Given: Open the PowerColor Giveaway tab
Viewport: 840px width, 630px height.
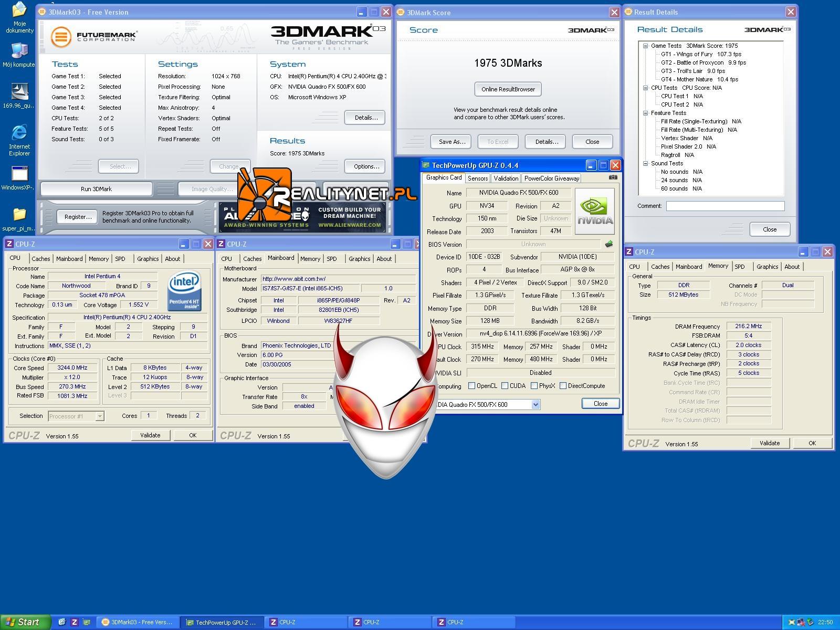Looking at the screenshot, I should point(552,178).
